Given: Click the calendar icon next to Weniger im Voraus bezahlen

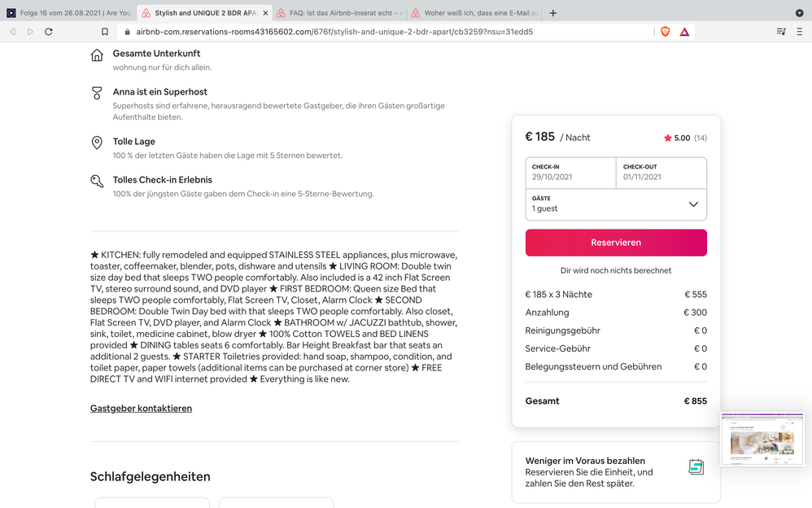Looking at the screenshot, I should [x=696, y=466].
